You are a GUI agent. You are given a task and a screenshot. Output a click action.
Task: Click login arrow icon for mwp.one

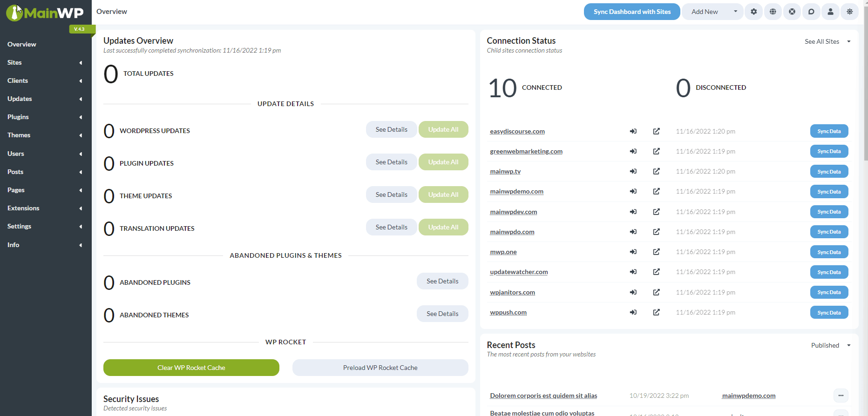[633, 252]
